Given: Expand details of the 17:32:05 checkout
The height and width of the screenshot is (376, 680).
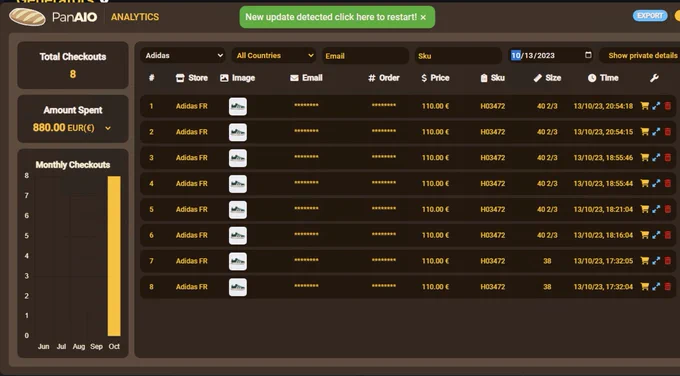Looking at the screenshot, I should (656, 261).
